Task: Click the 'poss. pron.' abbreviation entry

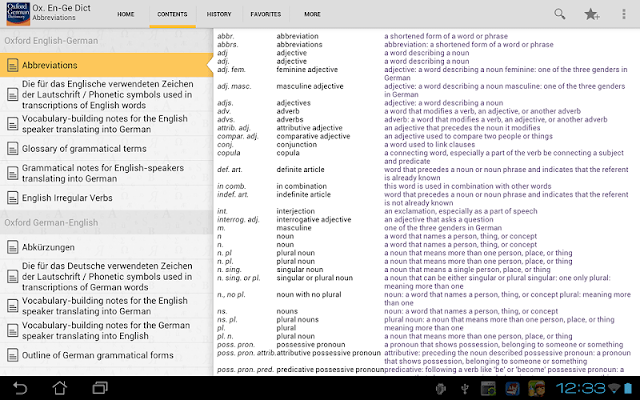Action: point(236,344)
